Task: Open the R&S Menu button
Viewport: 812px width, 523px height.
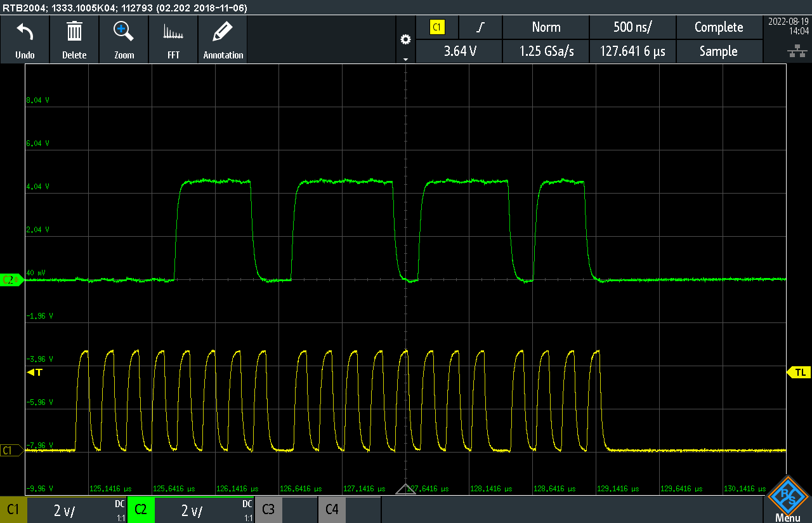Action: [x=787, y=500]
